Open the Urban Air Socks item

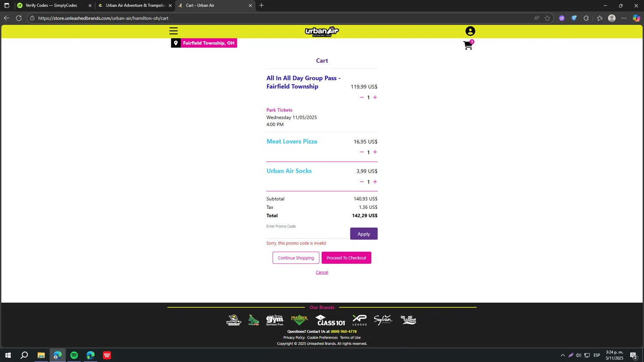click(x=289, y=171)
